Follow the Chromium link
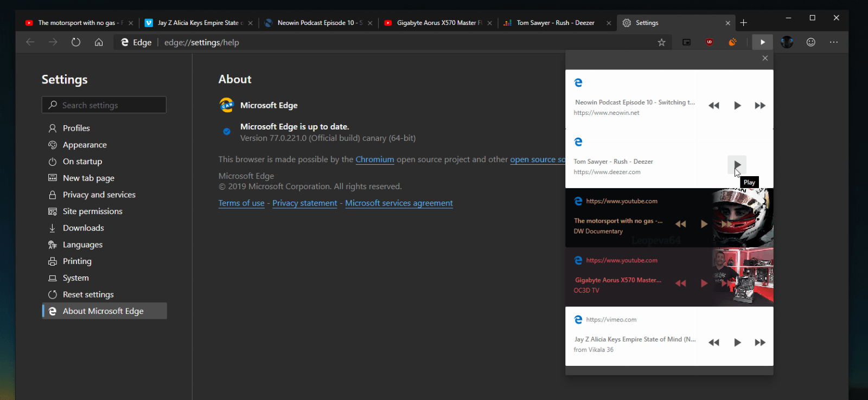This screenshot has height=400, width=868. (x=375, y=159)
